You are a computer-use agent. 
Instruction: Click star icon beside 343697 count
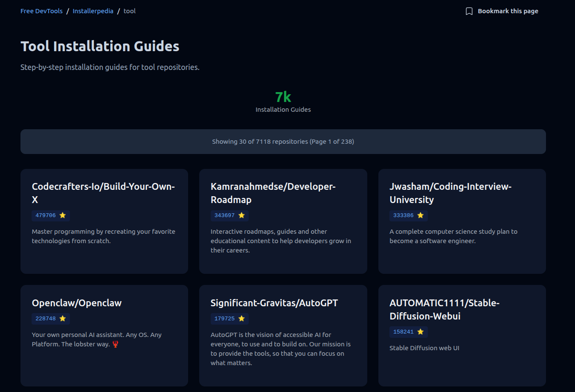point(241,215)
